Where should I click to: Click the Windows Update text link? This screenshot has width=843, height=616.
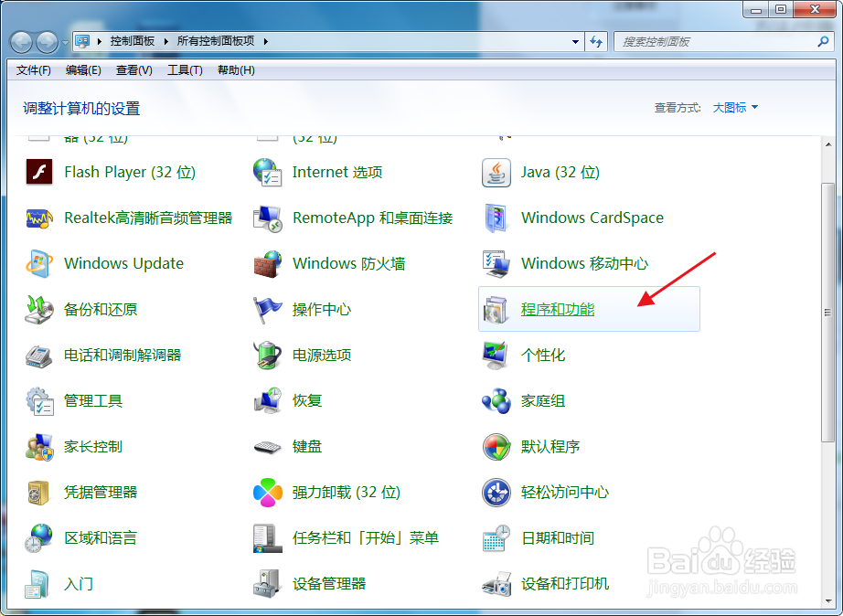123,263
